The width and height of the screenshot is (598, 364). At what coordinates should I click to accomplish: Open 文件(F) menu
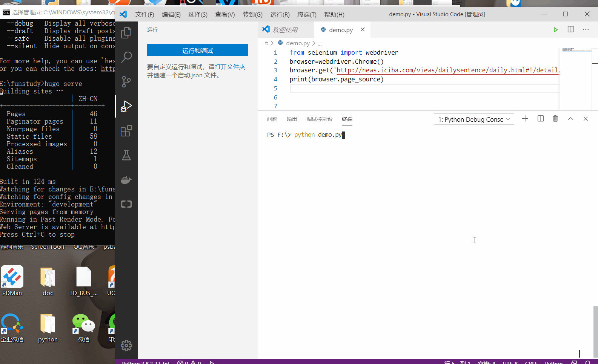(145, 14)
